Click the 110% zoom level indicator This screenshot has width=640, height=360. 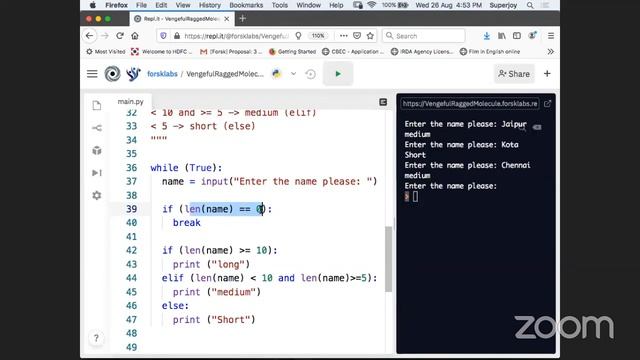click(318, 36)
